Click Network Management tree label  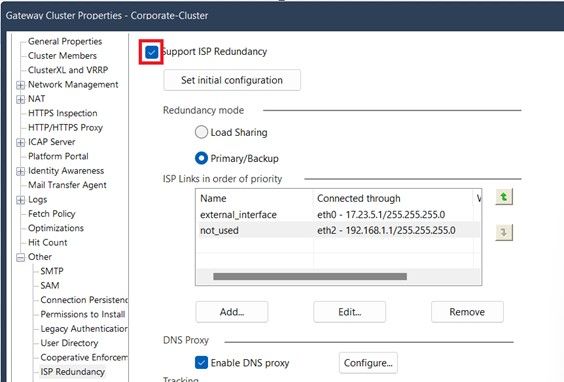click(x=73, y=85)
